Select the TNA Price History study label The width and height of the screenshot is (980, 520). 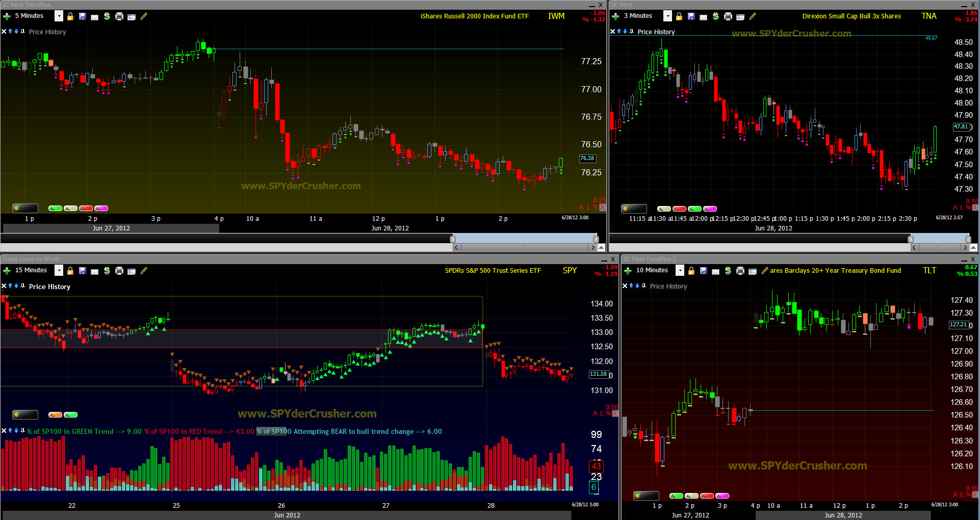[x=656, y=32]
